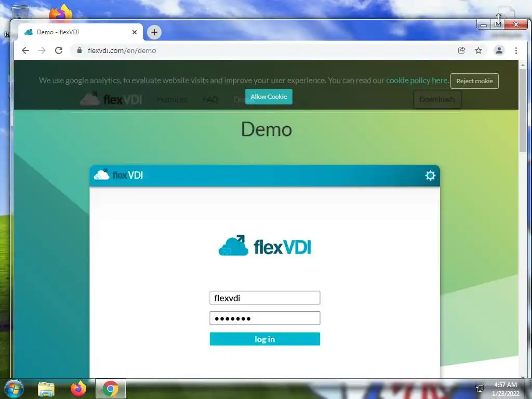
Task: Open the Windows Start menu
Action: point(14,389)
